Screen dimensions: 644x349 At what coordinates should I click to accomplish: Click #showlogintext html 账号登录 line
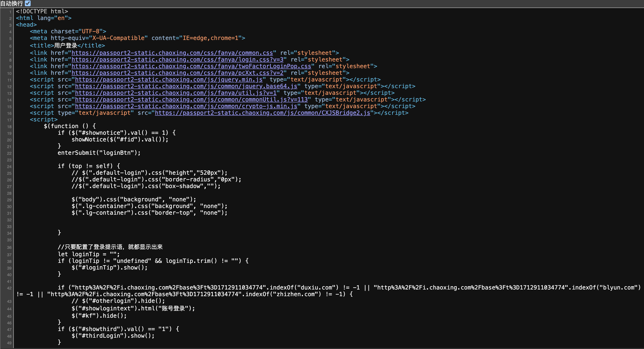point(133,308)
